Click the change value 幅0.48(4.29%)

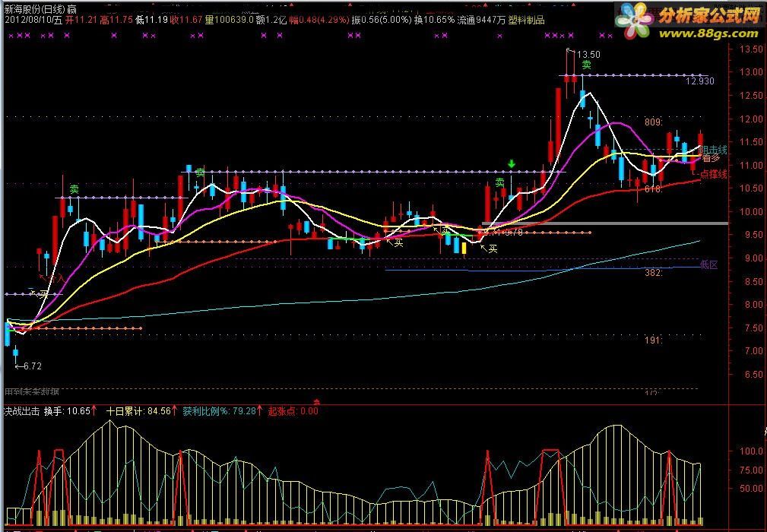pyautogui.click(x=319, y=20)
